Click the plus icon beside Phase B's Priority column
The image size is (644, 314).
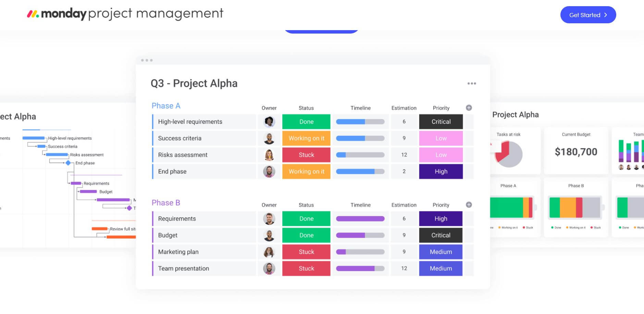(469, 204)
